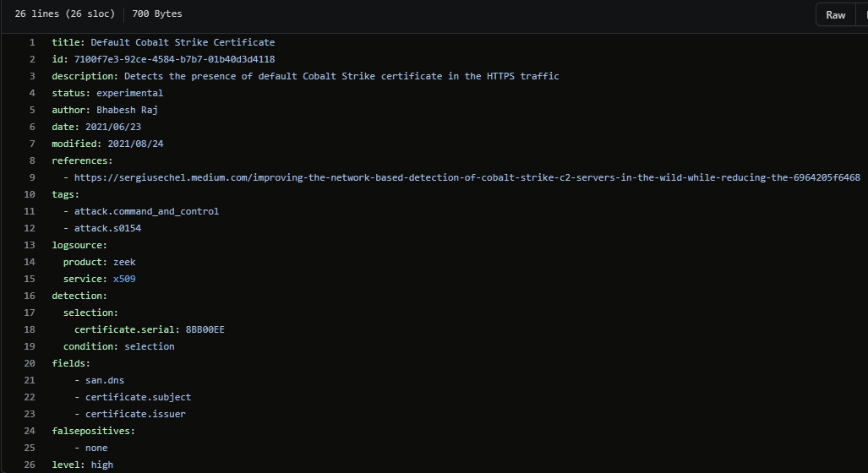Viewport: 868px width, 473px height.
Task: Click the certificate.issuer field entry
Action: coord(135,414)
